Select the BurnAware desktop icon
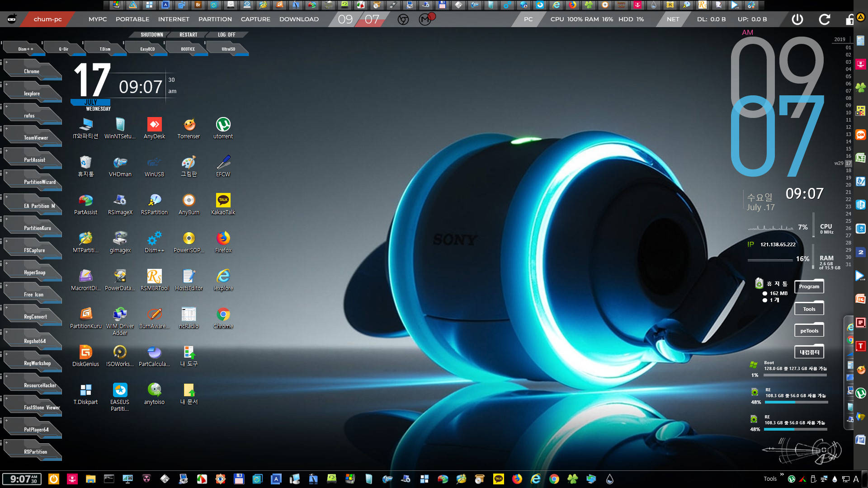 154,318
